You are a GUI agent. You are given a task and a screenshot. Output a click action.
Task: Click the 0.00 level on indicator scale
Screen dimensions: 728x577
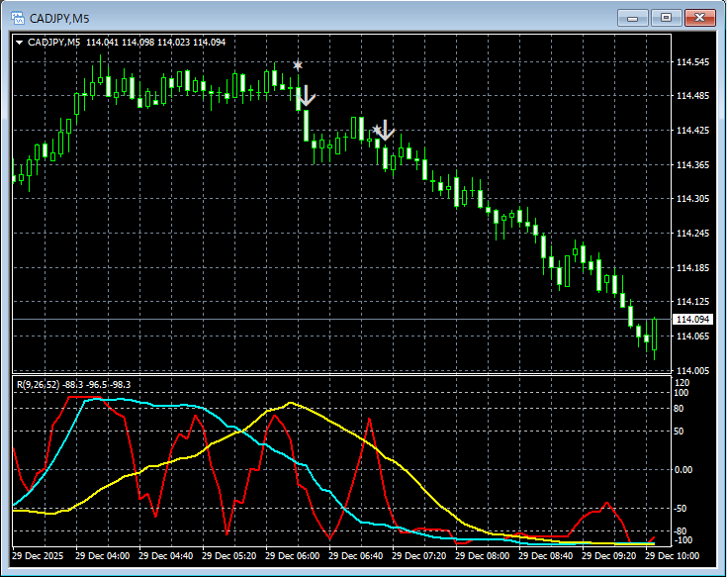point(683,470)
